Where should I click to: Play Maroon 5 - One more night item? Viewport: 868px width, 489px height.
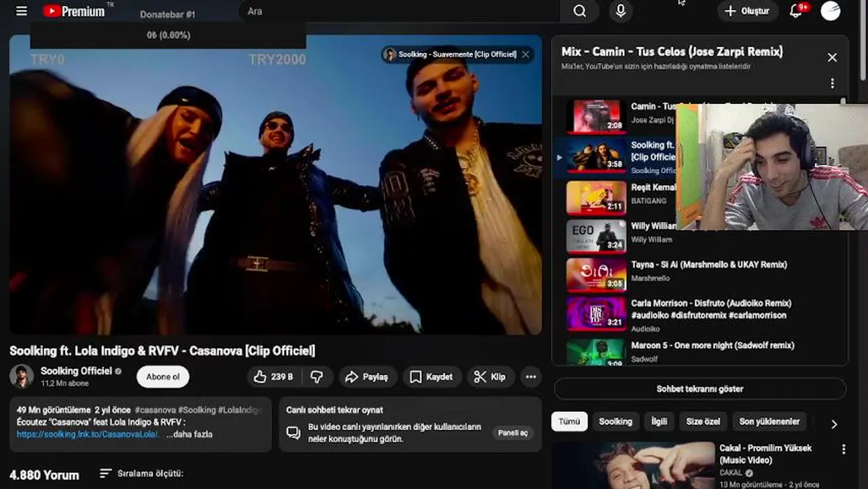(x=700, y=352)
